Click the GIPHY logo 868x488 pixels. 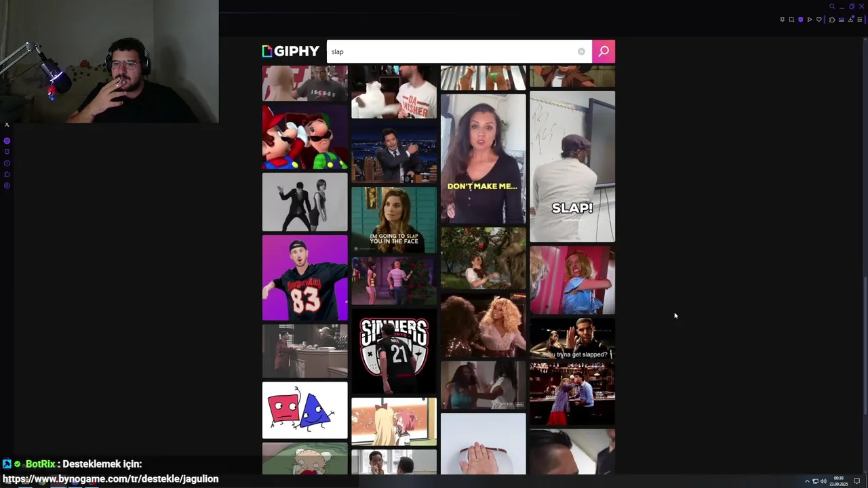[290, 52]
